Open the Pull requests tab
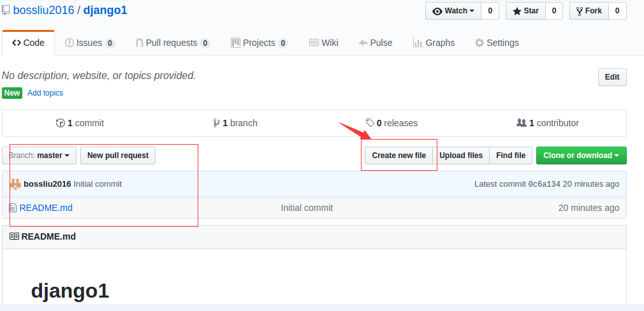This screenshot has height=311, width=644. click(x=172, y=43)
